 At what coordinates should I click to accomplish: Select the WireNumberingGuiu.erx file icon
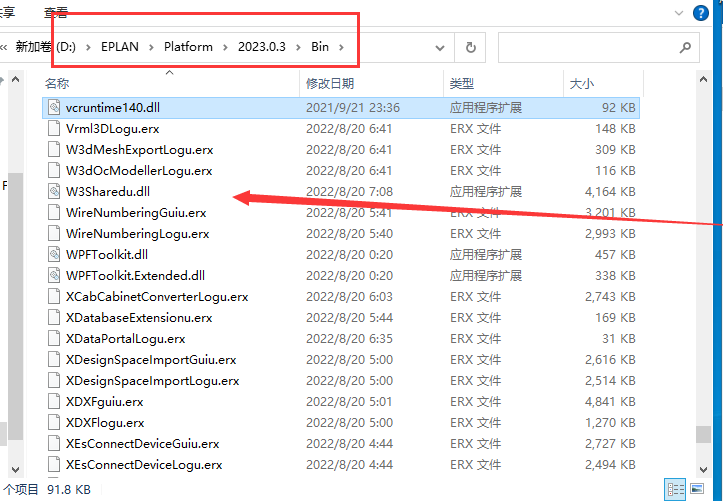(54, 212)
